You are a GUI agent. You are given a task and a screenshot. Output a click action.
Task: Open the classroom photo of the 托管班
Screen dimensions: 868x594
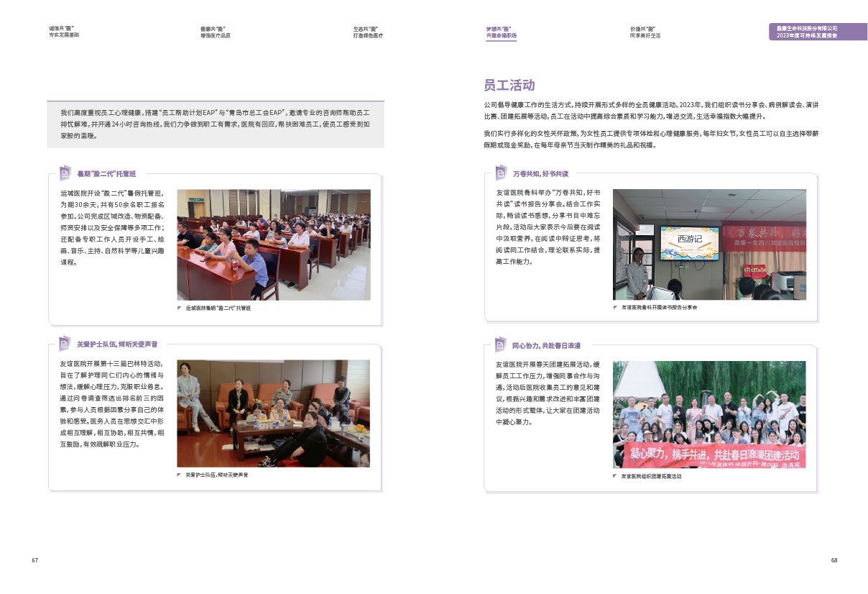pyautogui.click(x=274, y=245)
